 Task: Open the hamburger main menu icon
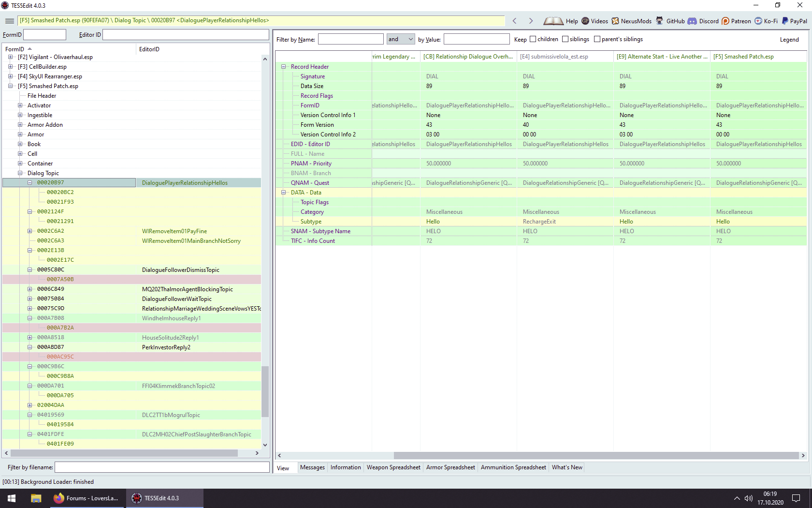pos(9,21)
